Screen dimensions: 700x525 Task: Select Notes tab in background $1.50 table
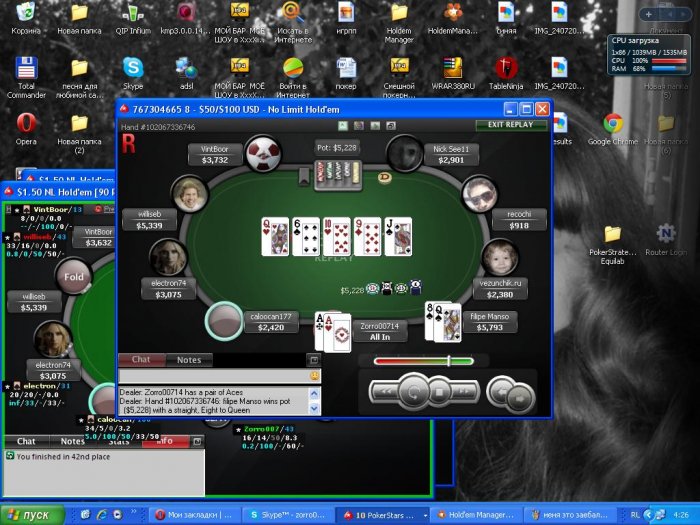(x=71, y=442)
